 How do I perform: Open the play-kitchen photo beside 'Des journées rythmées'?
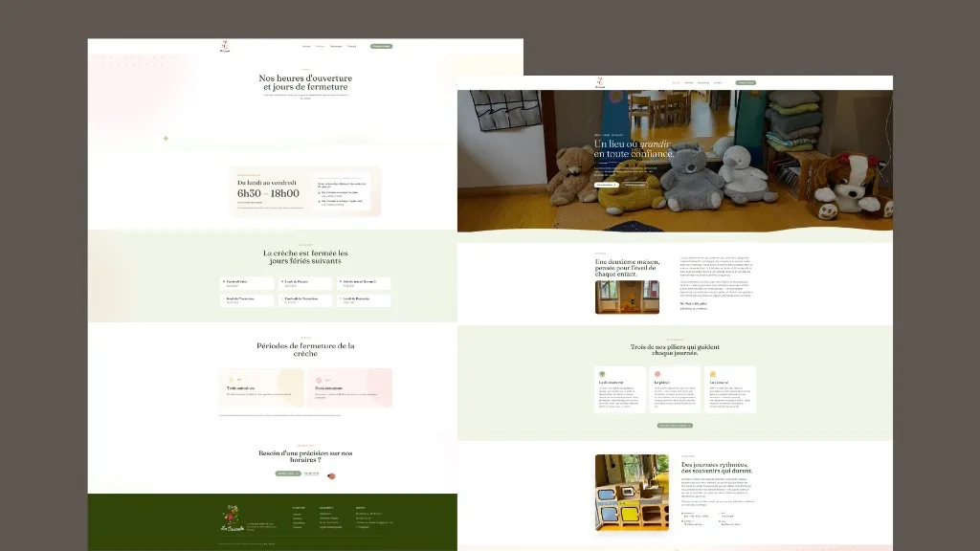(x=632, y=493)
